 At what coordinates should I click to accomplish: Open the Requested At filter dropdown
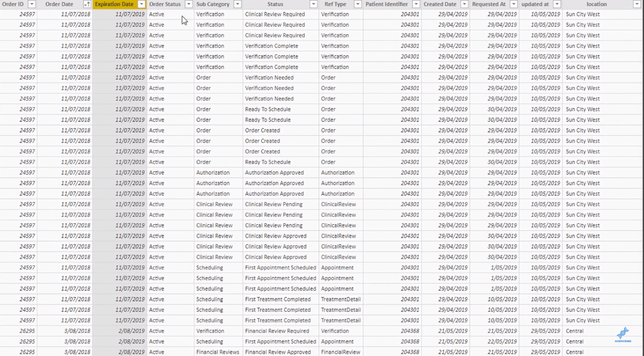pyautogui.click(x=514, y=4)
